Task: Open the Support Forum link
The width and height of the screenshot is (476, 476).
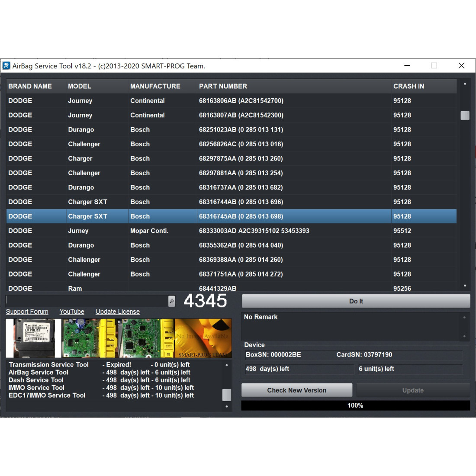Action: pos(27,312)
